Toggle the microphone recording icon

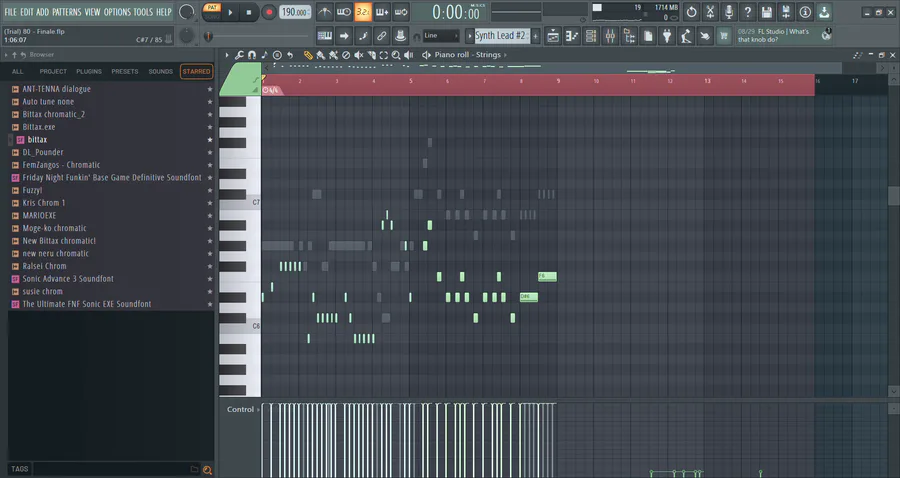[x=729, y=11]
